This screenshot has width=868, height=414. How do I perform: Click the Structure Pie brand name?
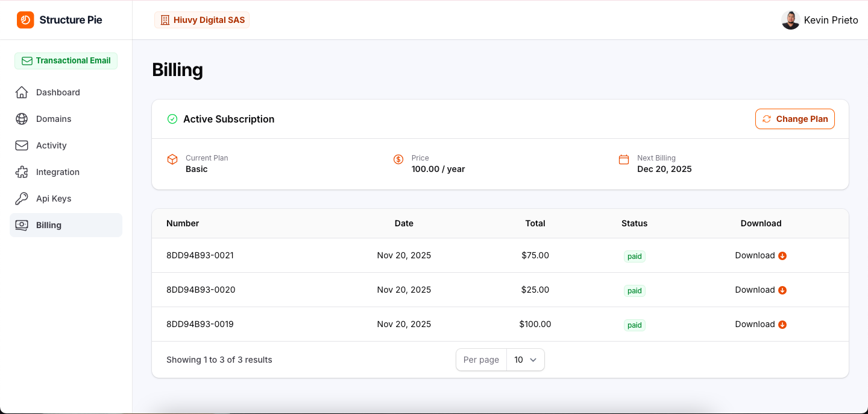pos(71,20)
